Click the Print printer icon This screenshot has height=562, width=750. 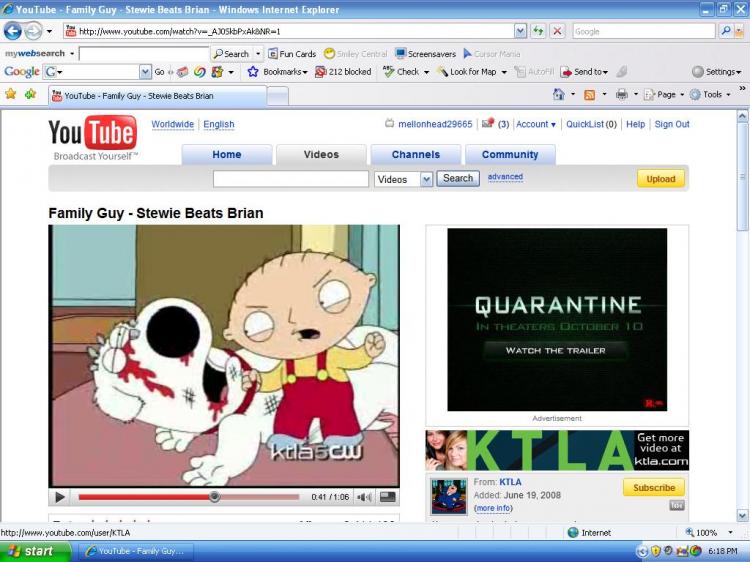click(x=621, y=95)
